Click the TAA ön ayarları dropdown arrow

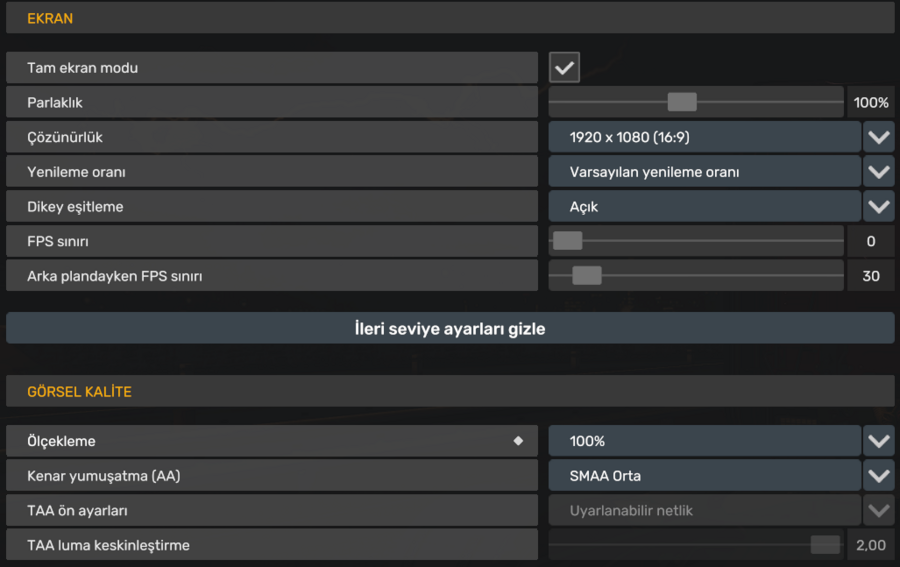pos(879,511)
